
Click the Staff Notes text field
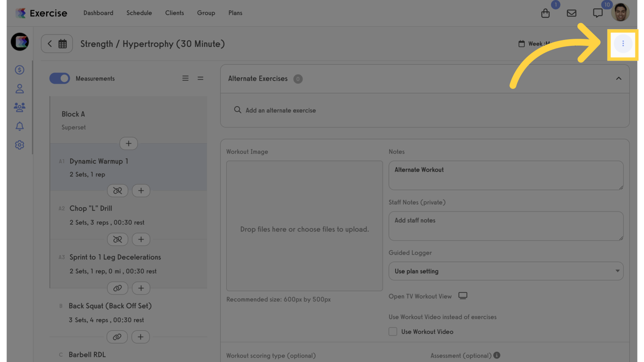click(x=505, y=226)
